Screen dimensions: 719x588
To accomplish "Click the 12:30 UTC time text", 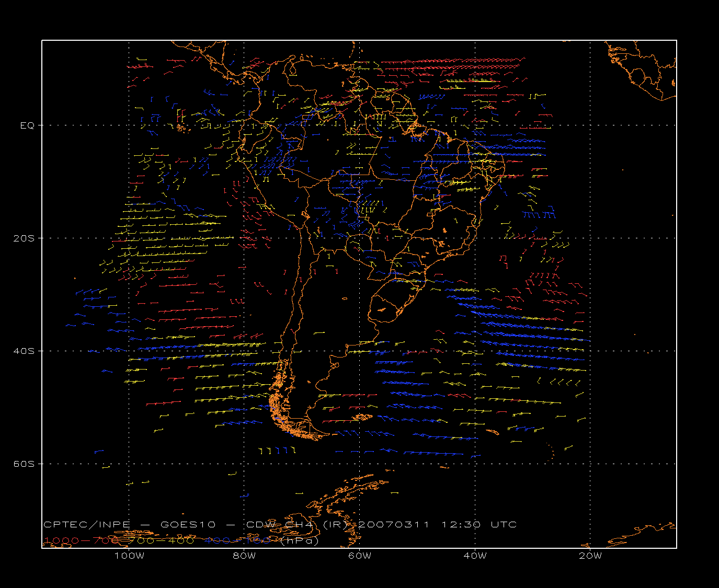I will (480, 525).
